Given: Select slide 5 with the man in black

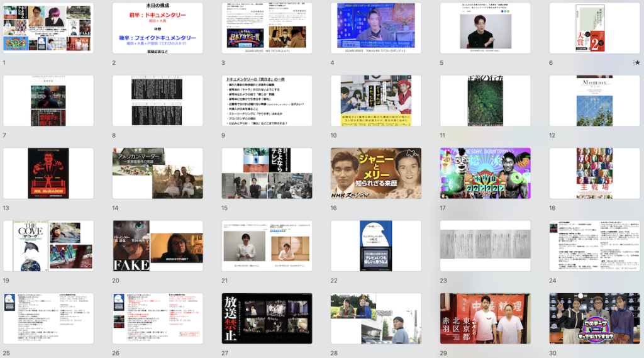Looking at the screenshot, I should [x=485, y=28].
